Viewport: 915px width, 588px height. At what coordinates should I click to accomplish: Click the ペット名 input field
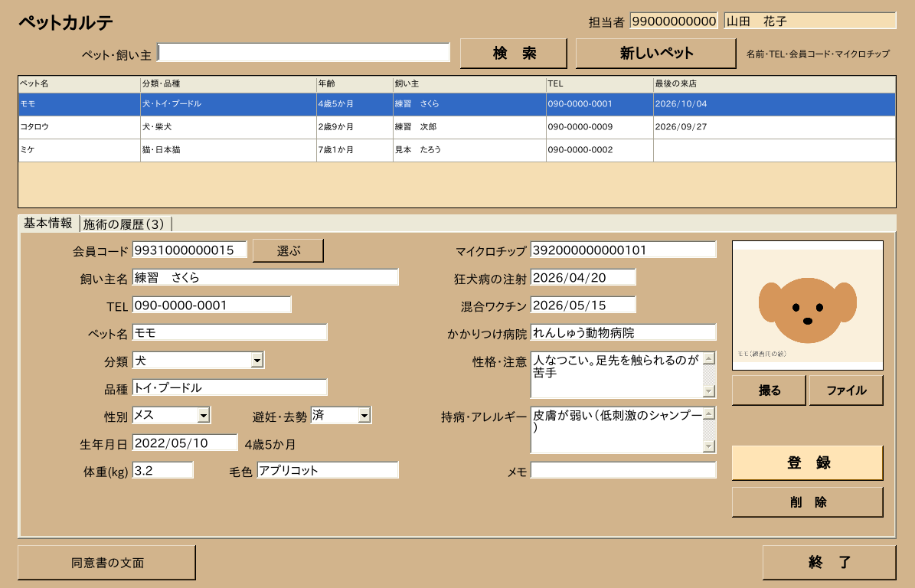click(x=230, y=332)
